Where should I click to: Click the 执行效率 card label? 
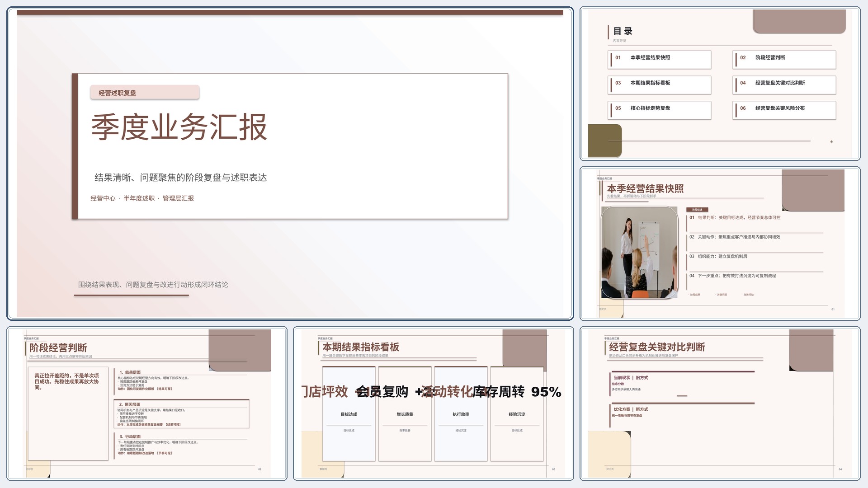coord(461,414)
